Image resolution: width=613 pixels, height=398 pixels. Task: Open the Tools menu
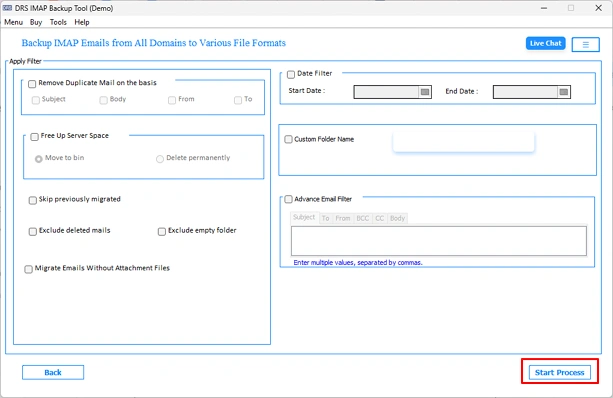58,22
